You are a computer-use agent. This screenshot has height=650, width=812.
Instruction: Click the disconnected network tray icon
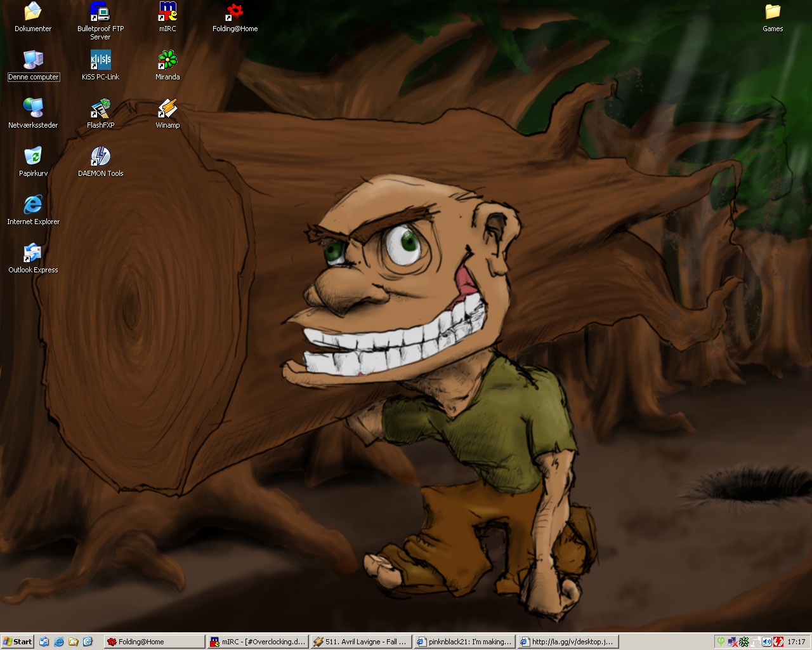click(x=733, y=642)
